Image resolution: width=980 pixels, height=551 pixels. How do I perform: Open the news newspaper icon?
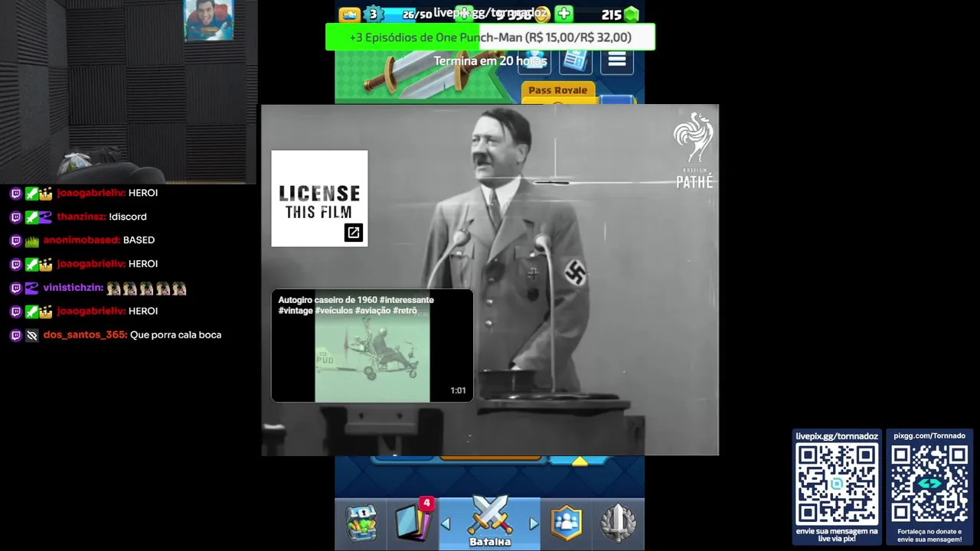[576, 60]
